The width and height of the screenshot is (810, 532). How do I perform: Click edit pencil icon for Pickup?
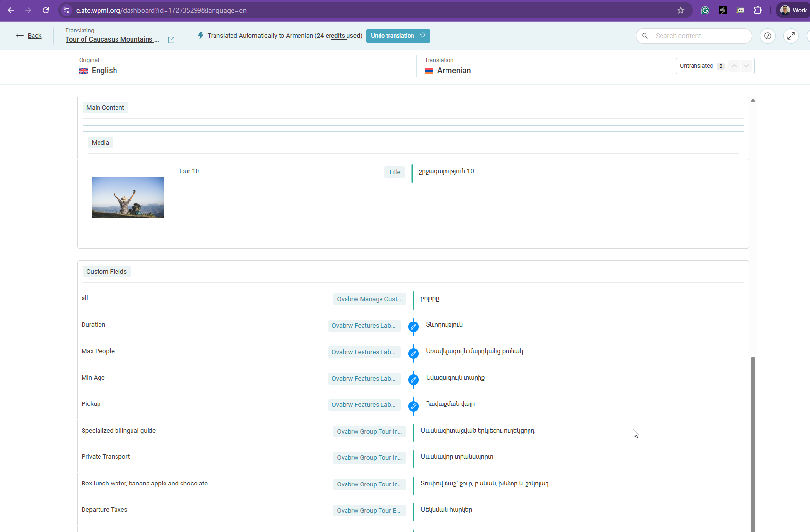click(413, 406)
